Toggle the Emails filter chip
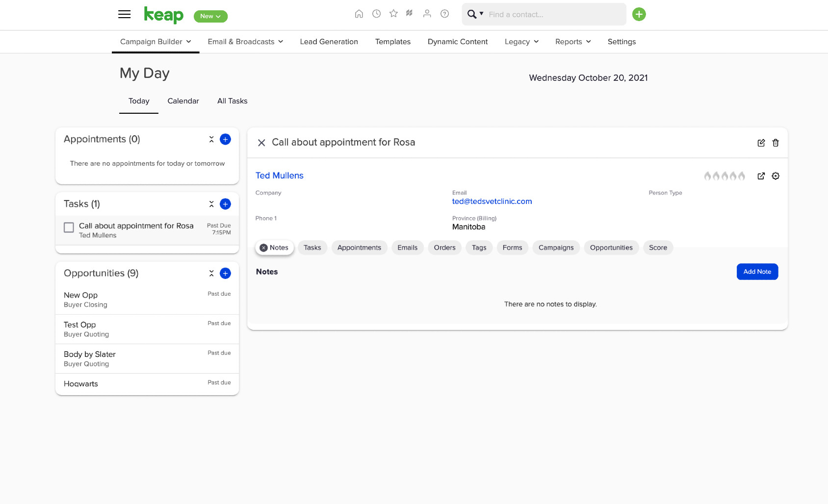 pyautogui.click(x=407, y=248)
